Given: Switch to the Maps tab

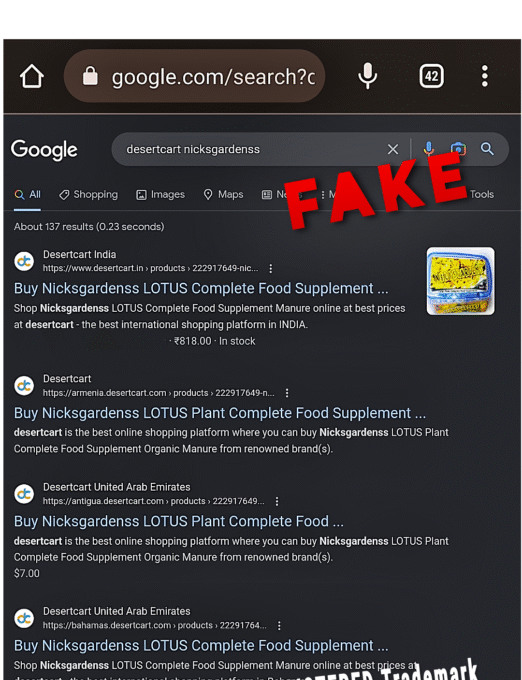Looking at the screenshot, I should point(223,194).
